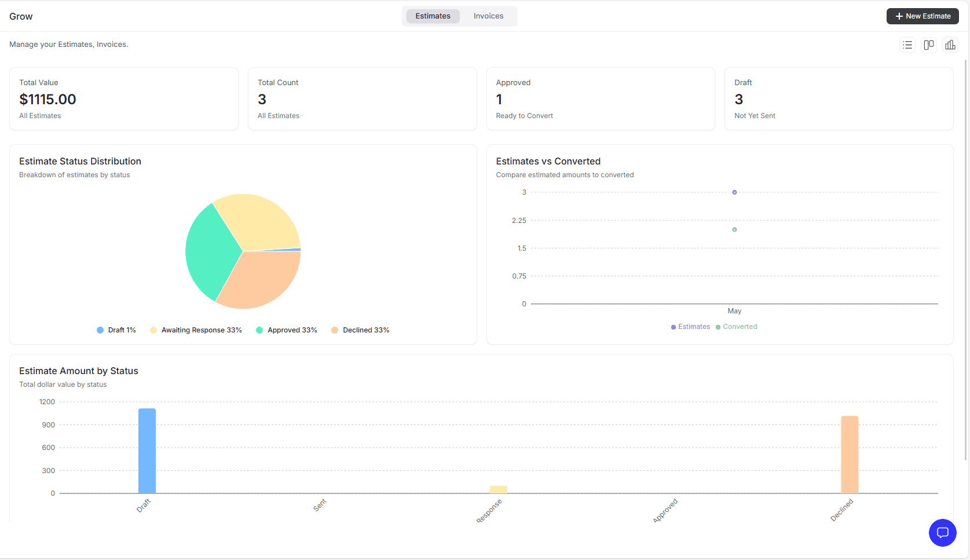970x560 pixels.
Task: Open the chat support bubble
Action: tap(942, 533)
